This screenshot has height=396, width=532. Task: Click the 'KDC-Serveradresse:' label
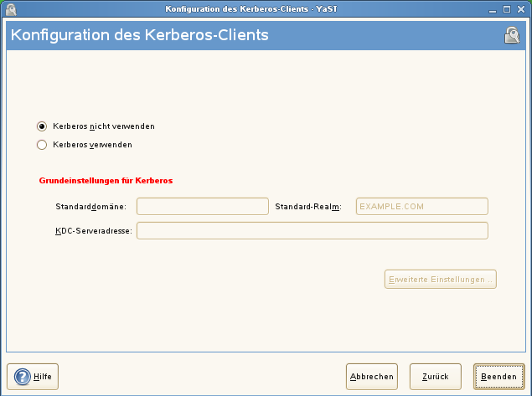pos(94,231)
